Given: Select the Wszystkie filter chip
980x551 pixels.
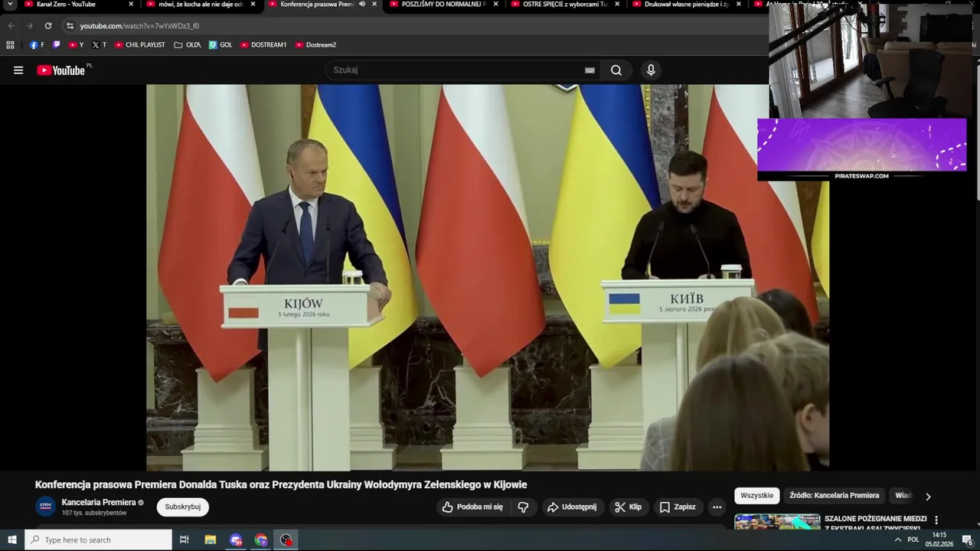Looking at the screenshot, I should (757, 496).
